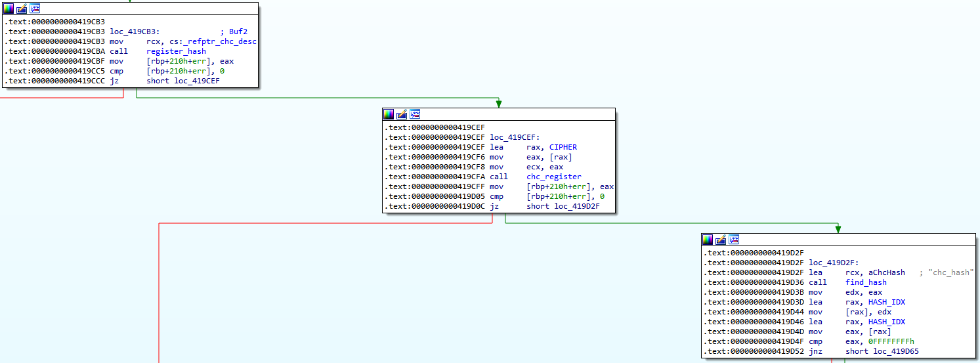Click jump target short loc_419D65

click(882, 351)
